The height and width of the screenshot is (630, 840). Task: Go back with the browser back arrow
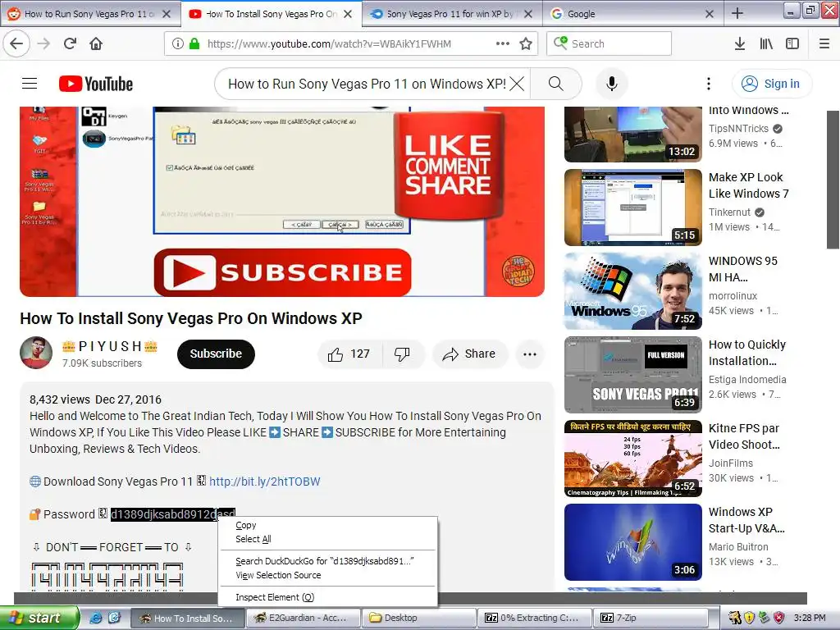[16, 43]
